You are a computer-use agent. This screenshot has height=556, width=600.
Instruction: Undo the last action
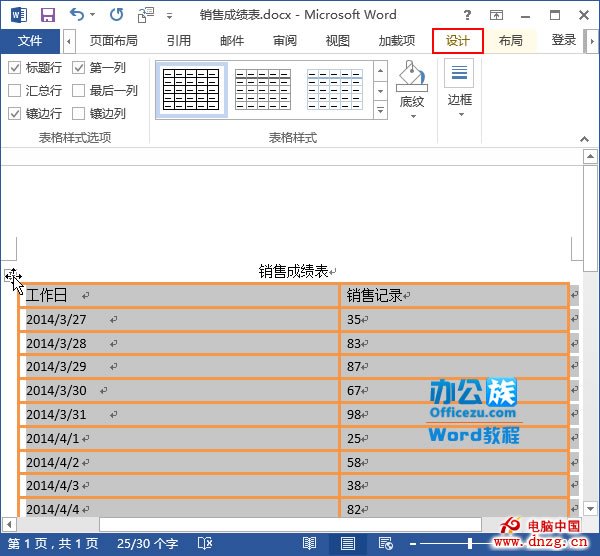pyautogui.click(x=77, y=15)
